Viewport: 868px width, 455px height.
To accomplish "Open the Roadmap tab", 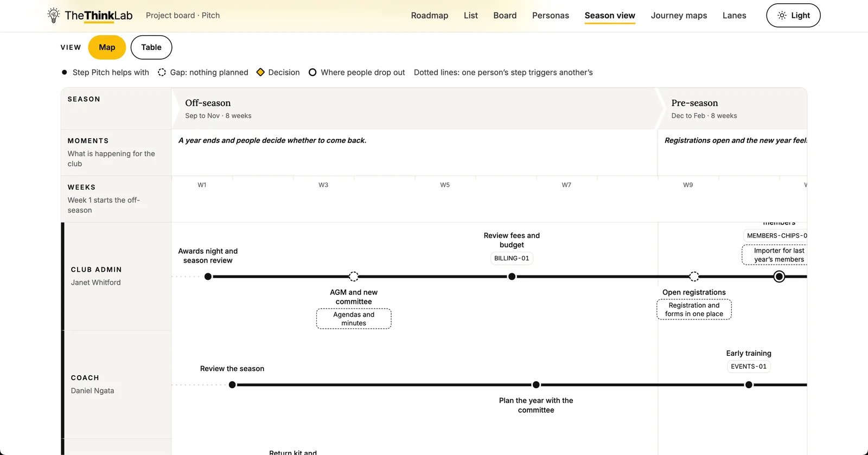I will 430,15.
